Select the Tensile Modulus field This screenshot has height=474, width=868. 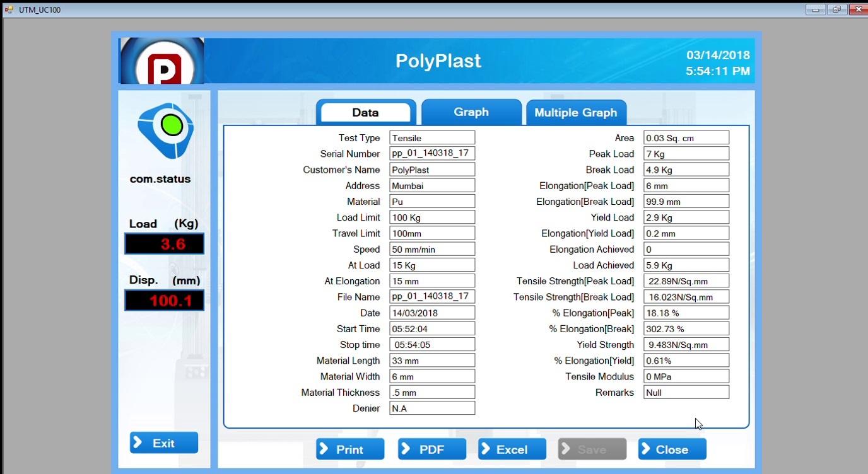click(686, 377)
